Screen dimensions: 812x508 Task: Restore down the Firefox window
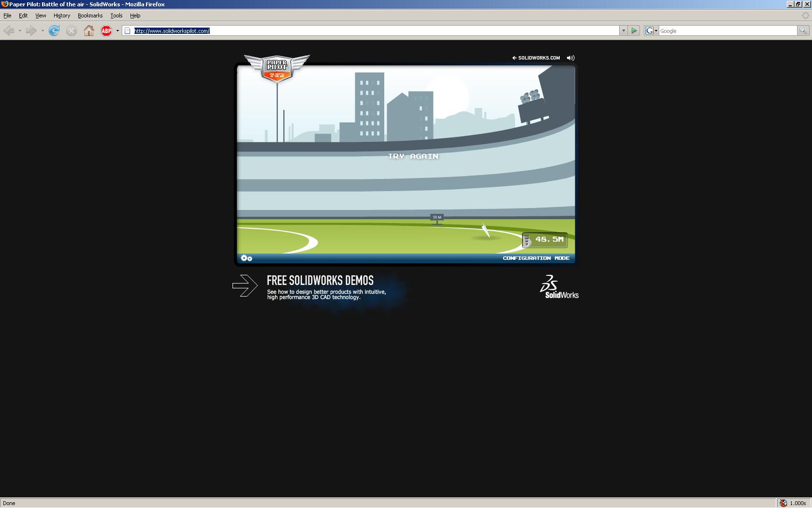(798, 4)
